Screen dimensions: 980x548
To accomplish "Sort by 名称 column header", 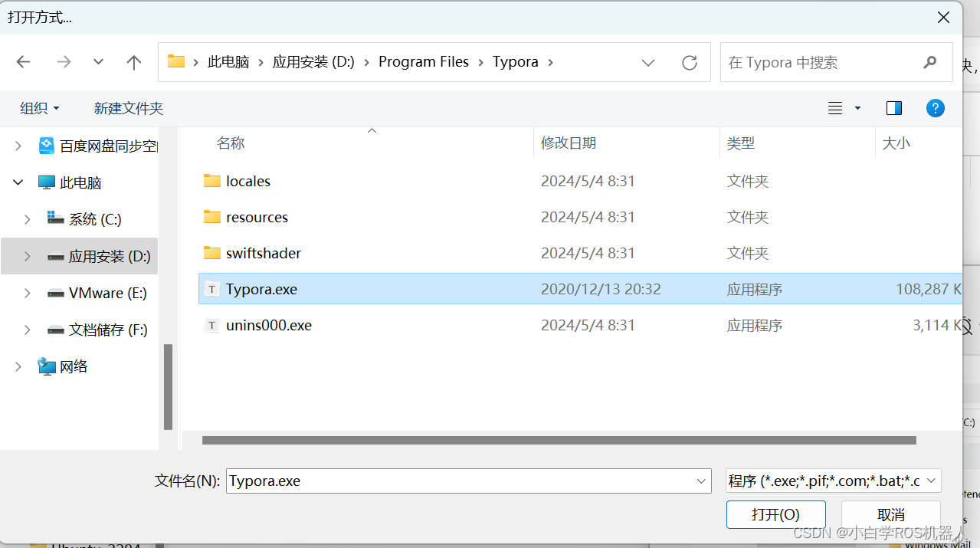I will [x=231, y=143].
